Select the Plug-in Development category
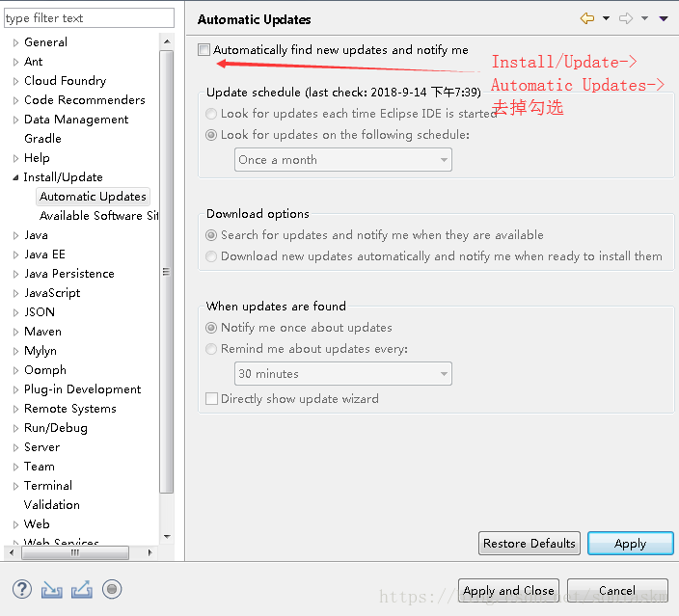 click(82, 389)
